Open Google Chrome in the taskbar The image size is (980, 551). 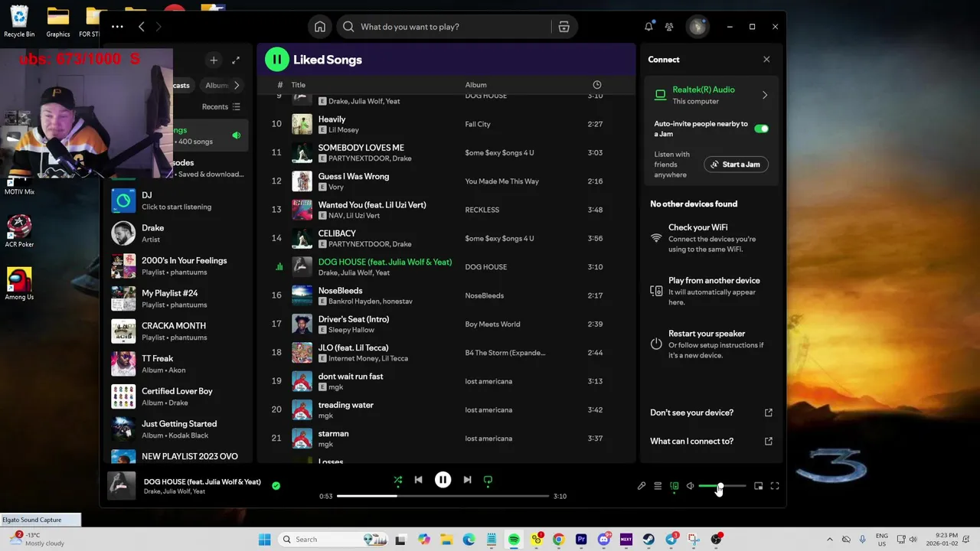(x=559, y=540)
